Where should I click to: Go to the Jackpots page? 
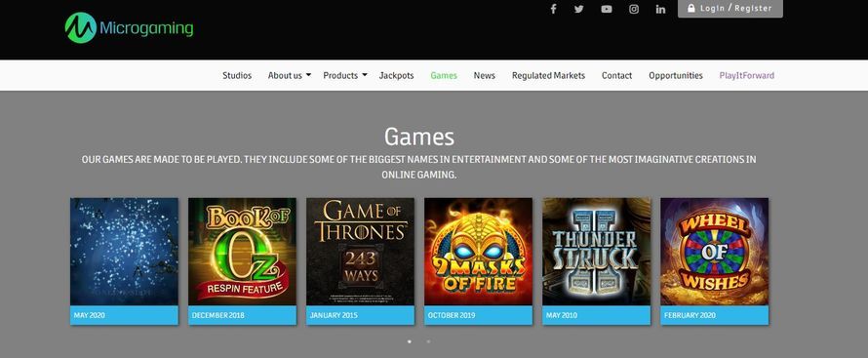[x=396, y=75]
